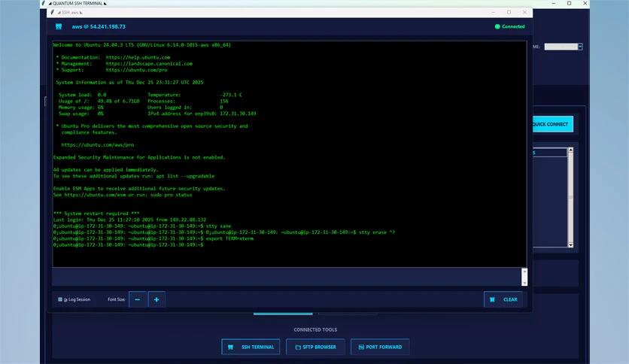629x364 pixels.
Task: Maximize the SSH aws window
Action: [509, 13]
